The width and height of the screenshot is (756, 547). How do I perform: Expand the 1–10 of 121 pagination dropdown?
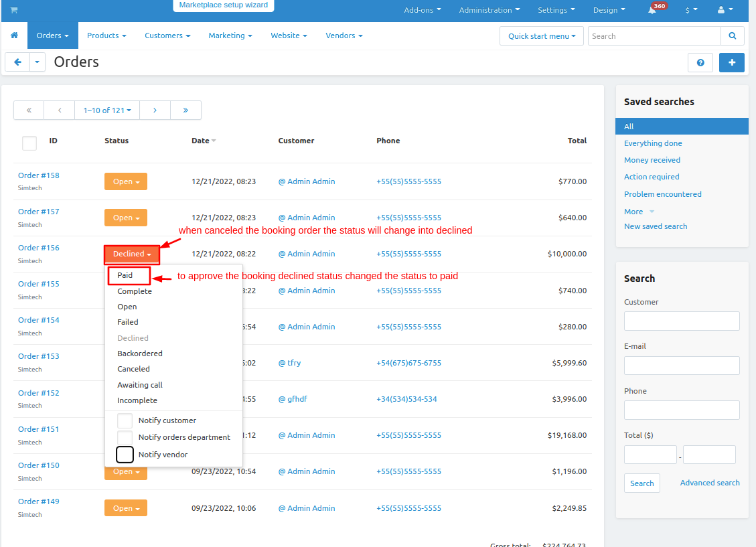point(107,110)
